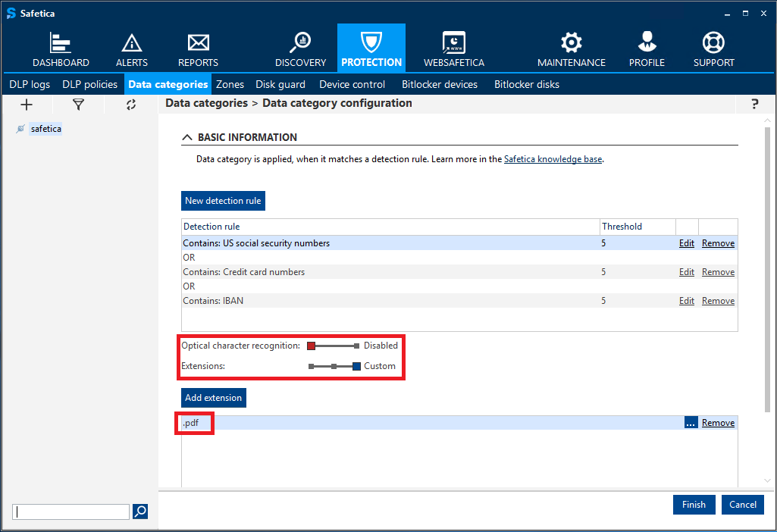
Task: Select the Protection shield icon
Action: point(371,42)
